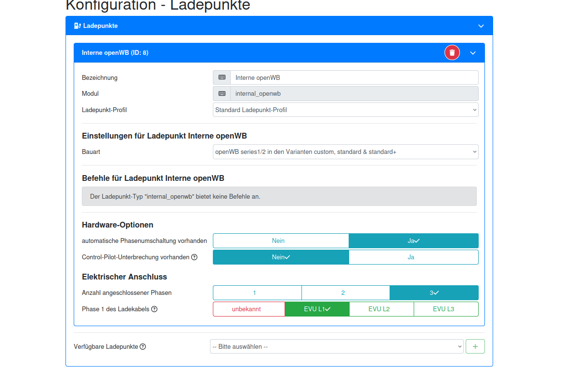
Task: Click the Ladepunkt-Profil field label
Action: [105, 110]
